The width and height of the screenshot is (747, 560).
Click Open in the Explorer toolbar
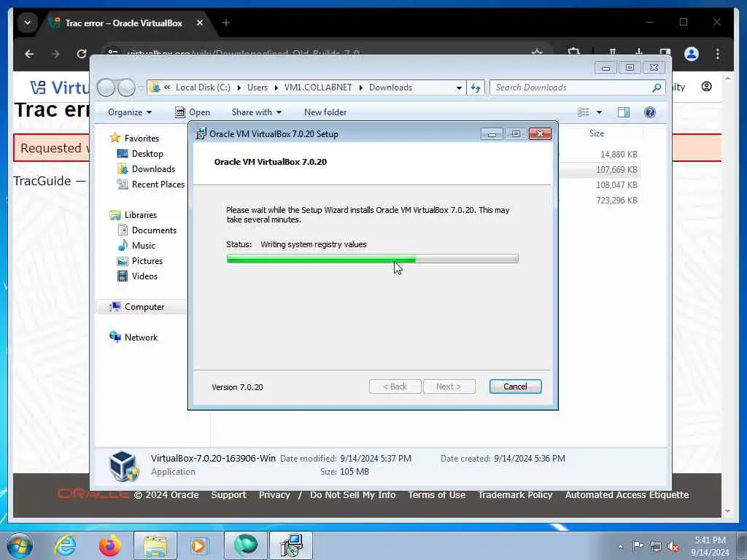(193, 112)
